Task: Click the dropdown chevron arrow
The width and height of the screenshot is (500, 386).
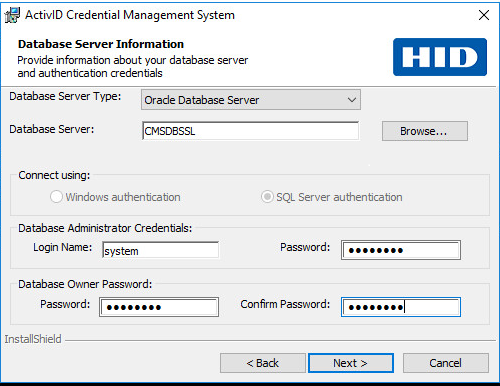Action: (x=352, y=100)
